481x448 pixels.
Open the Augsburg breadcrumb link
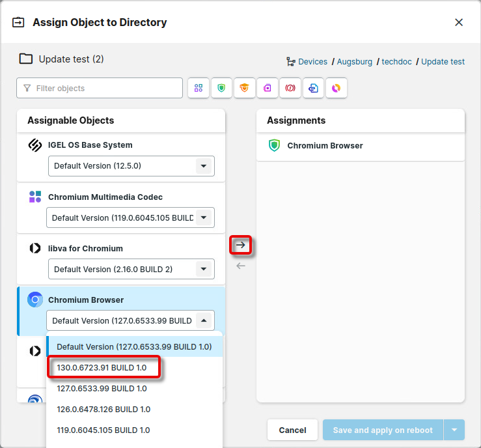pyautogui.click(x=355, y=62)
